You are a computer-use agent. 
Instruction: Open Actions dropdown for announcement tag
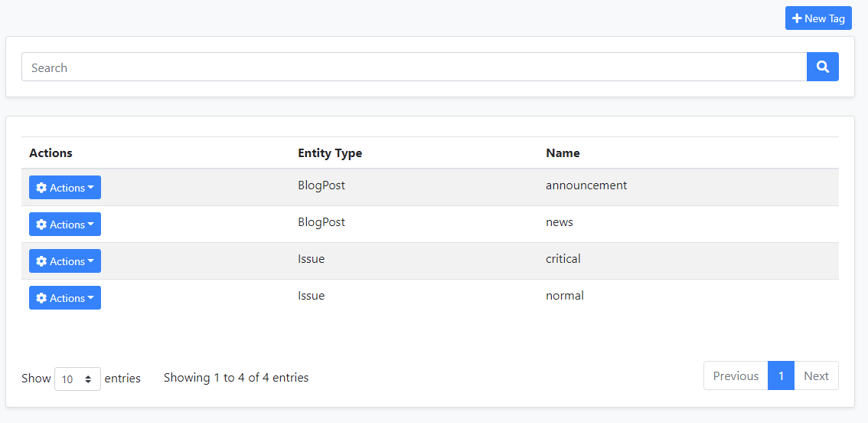[x=65, y=188]
